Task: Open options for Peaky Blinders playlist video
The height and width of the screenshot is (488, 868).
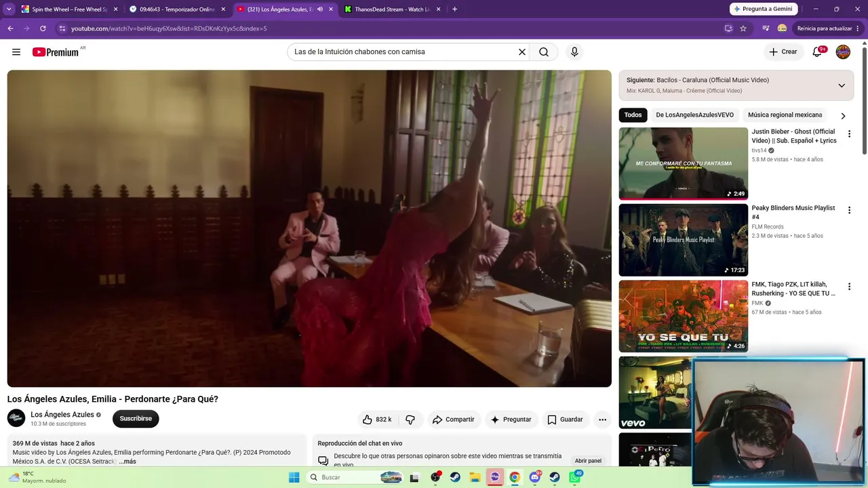Action: point(849,211)
